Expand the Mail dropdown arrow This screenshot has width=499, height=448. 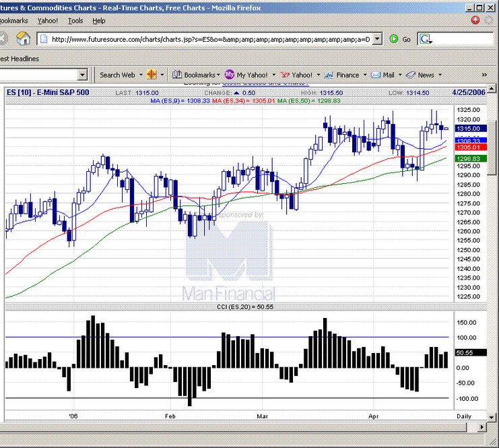click(x=400, y=75)
